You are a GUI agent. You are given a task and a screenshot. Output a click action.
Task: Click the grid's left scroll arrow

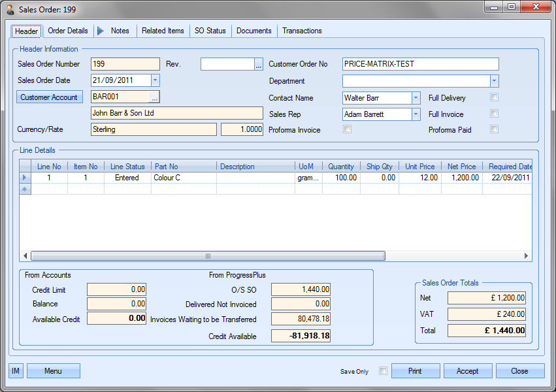click(25, 256)
